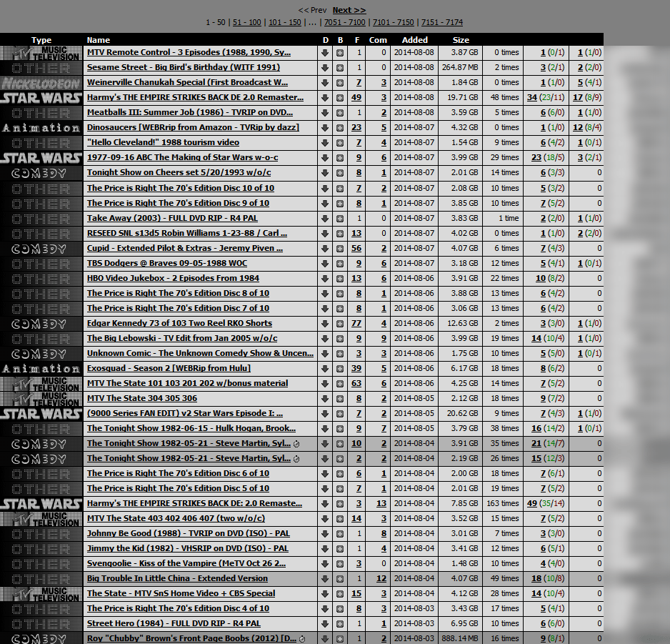View 12 leechers of Dinosaucers torrent
Viewport: 670px width, 644px height.
pyautogui.click(x=578, y=127)
